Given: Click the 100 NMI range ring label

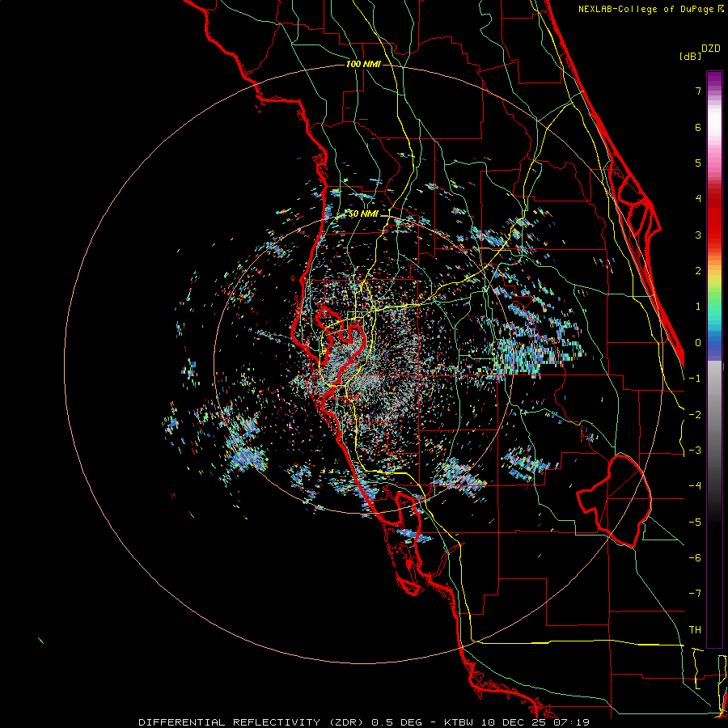Looking at the screenshot, I should tap(363, 64).
